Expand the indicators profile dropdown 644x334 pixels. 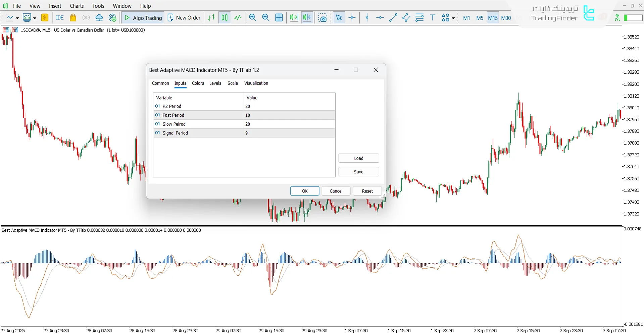tap(34, 17)
